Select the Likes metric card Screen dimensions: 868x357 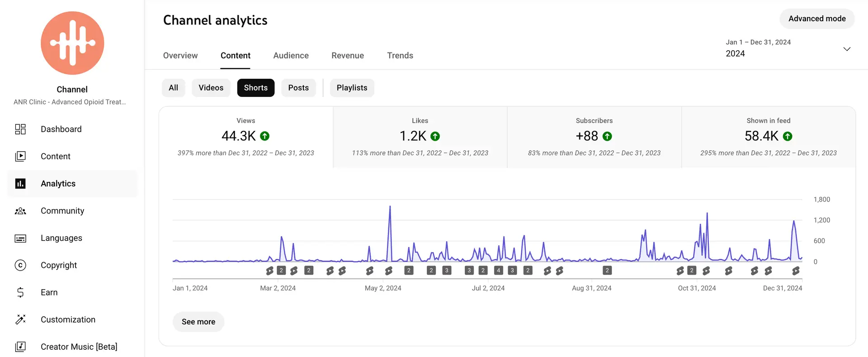420,137
